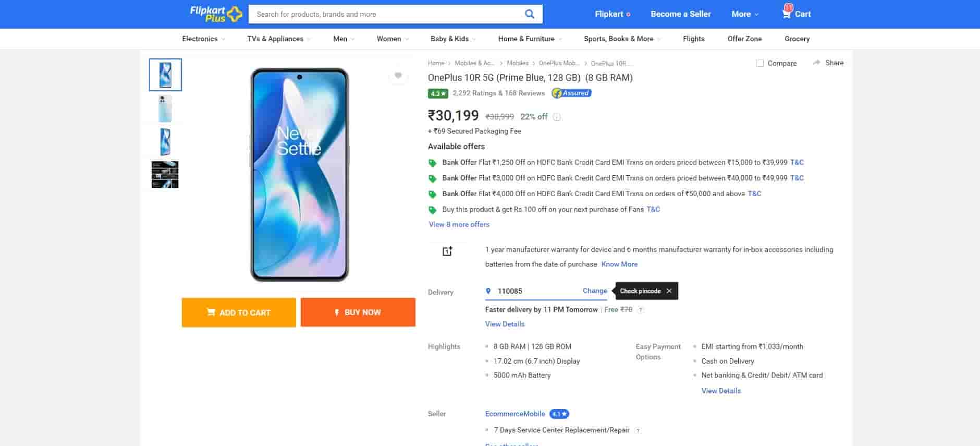Click the price info icon beside 22% off

(557, 117)
